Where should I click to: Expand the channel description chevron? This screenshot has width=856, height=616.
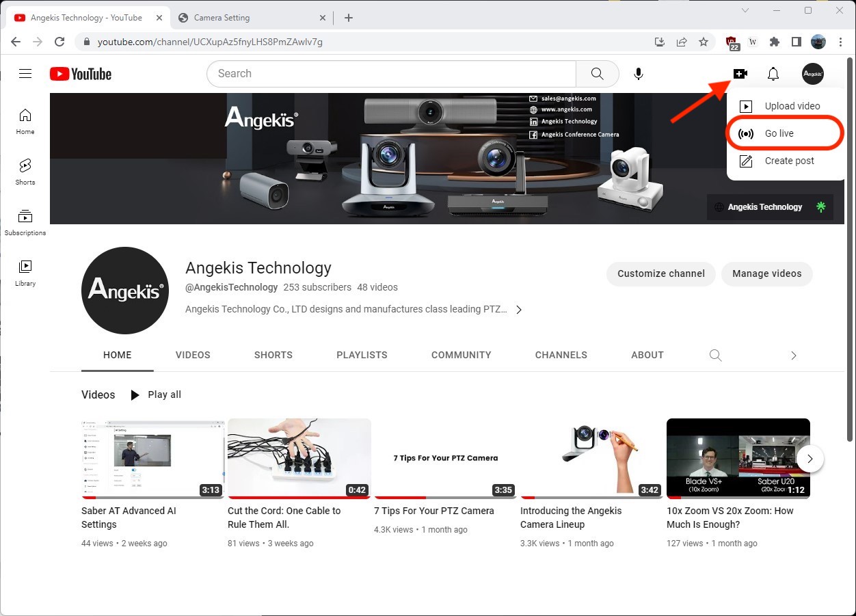point(519,310)
